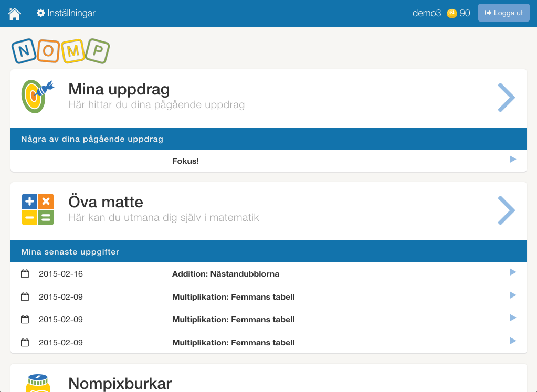Click the jar icon for Nompixburkar

click(38, 383)
